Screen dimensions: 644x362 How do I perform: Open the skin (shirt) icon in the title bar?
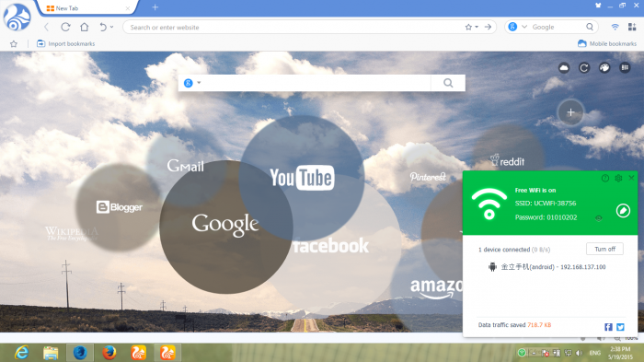tap(598, 6)
